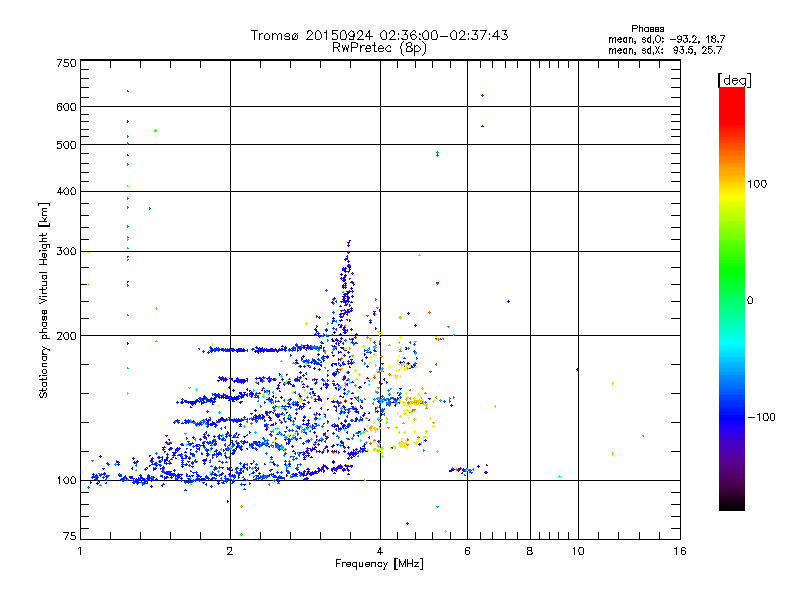This screenshot has height=600, width=800.
Task: Click the 'mean, sd,O: -93.2, 18.7' line
Action: (x=666, y=39)
